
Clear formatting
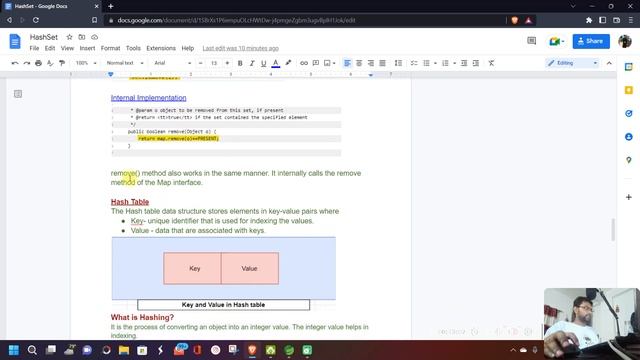coord(491,63)
